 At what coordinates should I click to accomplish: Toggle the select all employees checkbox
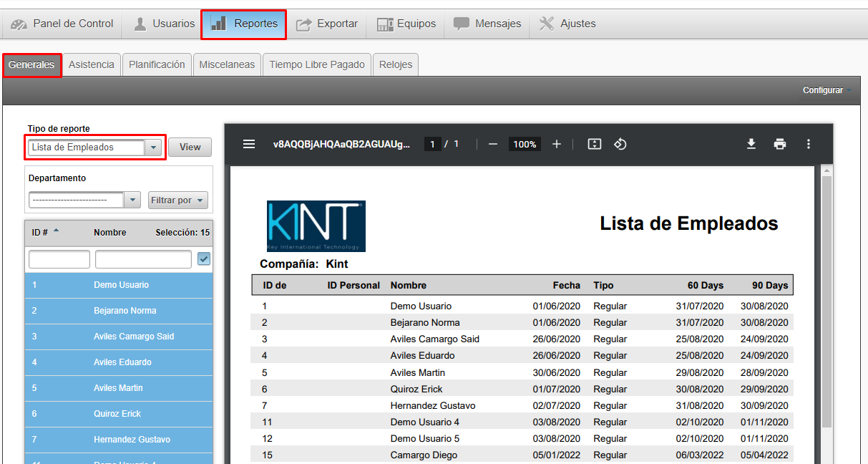tap(204, 259)
